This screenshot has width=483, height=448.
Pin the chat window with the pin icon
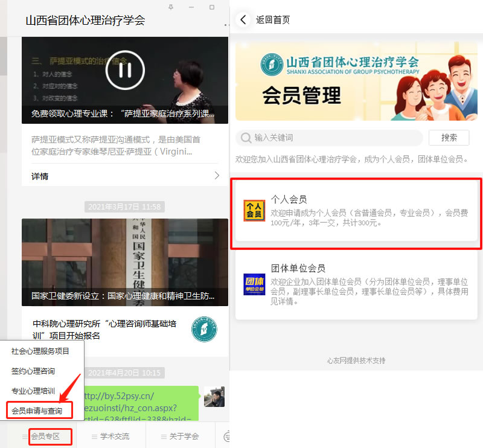click(x=171, y=7)
